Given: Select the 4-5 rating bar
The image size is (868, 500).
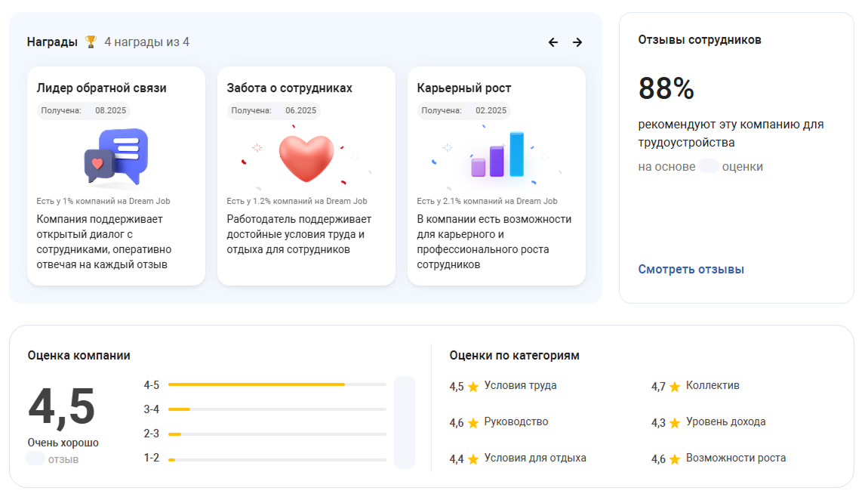Looking at the screenshot, I should pos(276,384).
